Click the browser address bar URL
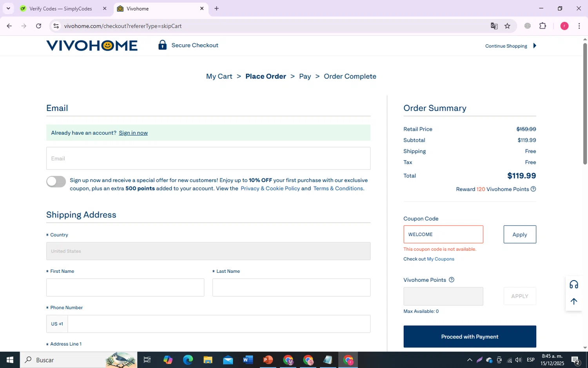Image resolution: width=588 pixels, height=368 pixels. [123, 26]
